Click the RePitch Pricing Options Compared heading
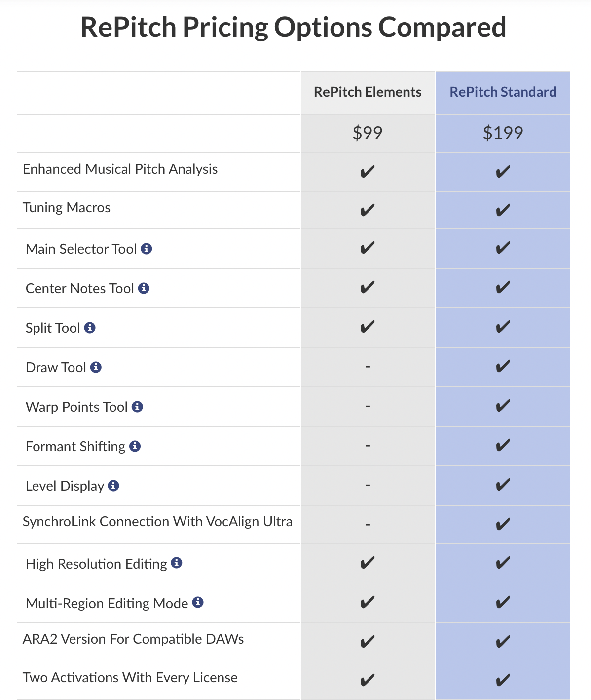Image resolution: width=591 pixels, height=700 pixels. [x=294, y=27]
